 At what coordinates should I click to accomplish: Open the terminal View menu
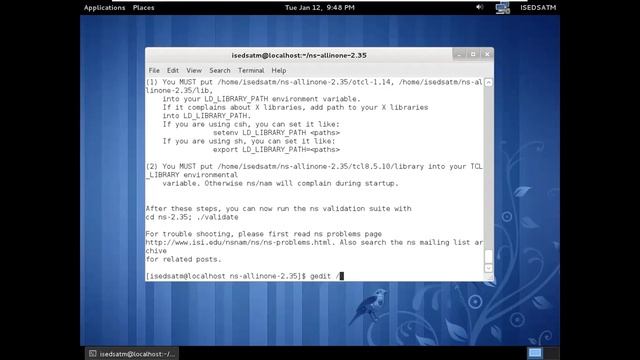pos(194,71)
